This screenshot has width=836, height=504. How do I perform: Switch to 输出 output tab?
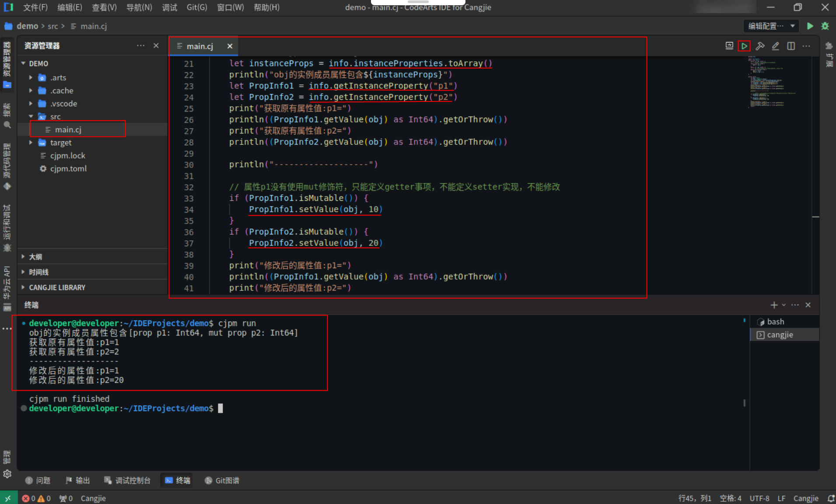(x=78, y=480)
